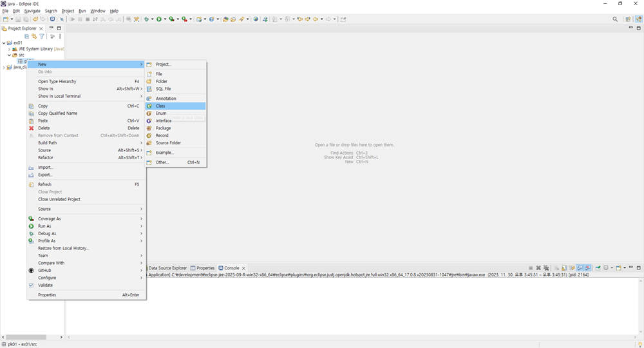Minimize the Console panel
Viewport: 644px width, 348px height.
click(x=631, y=267)
